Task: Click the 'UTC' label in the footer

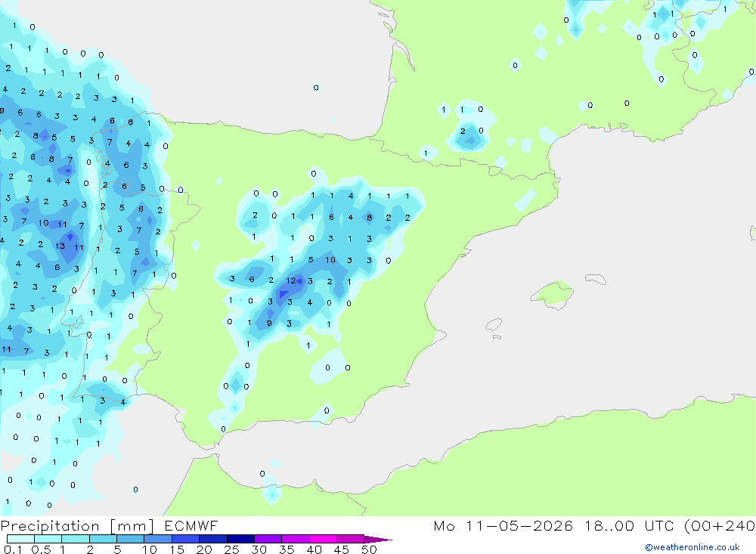Action: coord(659,525)
